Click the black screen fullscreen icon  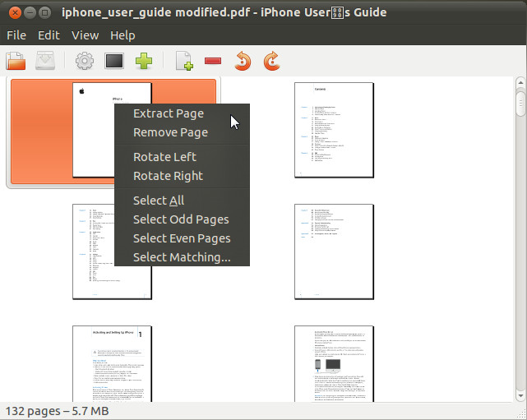click(x=114, y=61)
